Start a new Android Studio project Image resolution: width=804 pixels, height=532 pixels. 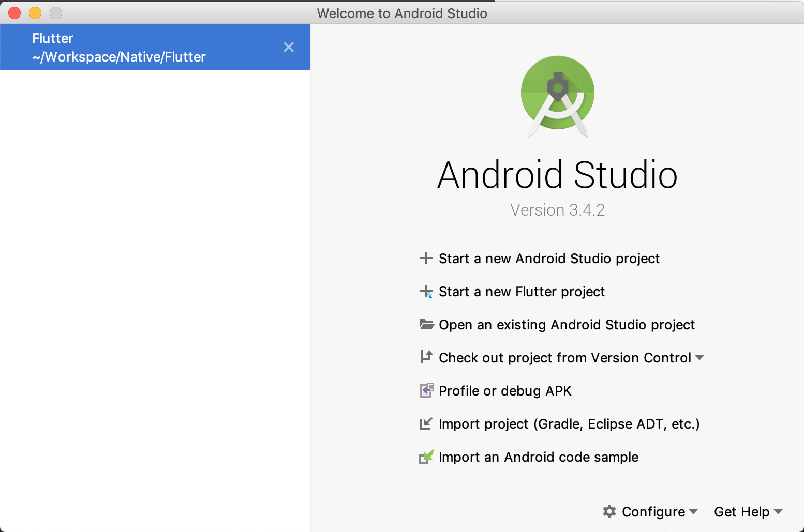pyautogui.click(x=549, y=259)
